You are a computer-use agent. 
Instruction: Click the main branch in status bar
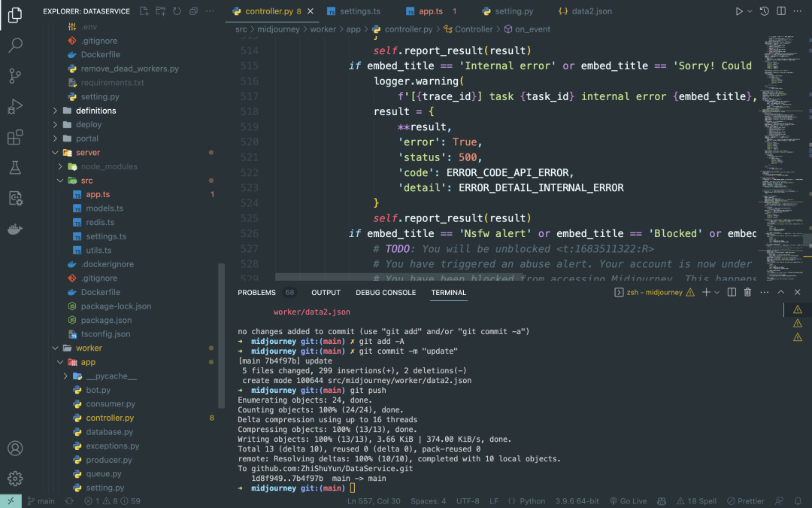point(41,501)
